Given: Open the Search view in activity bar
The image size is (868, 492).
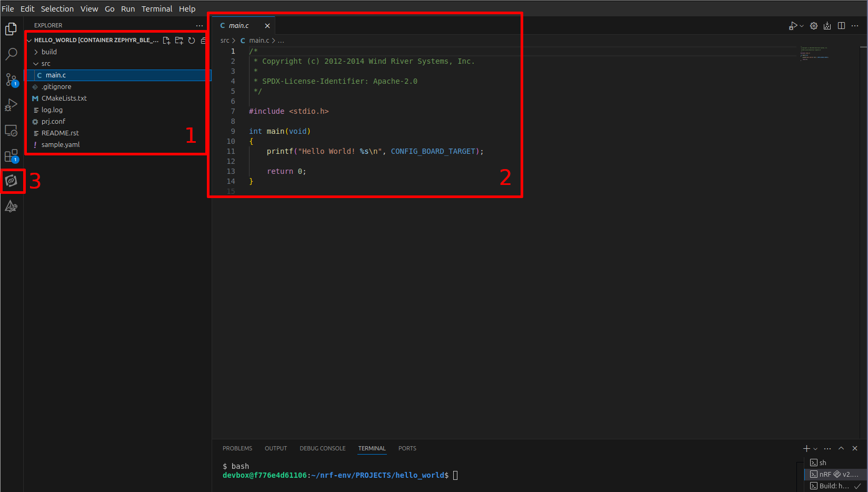Looking at the screenshot, I should tap(11, 54).
